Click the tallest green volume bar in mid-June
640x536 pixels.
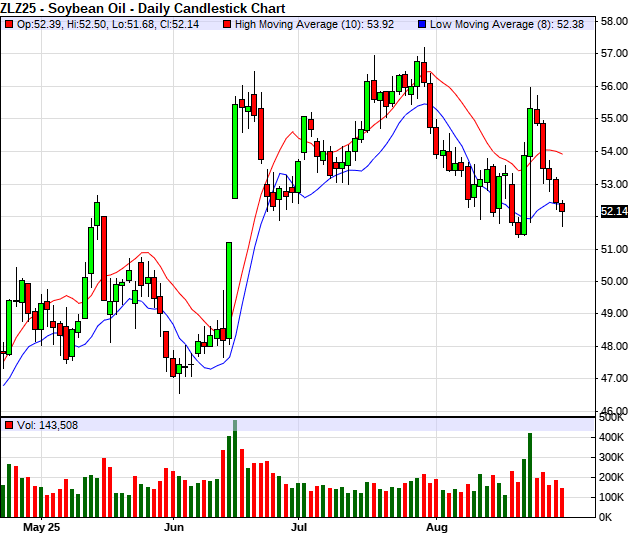[235, 469]
